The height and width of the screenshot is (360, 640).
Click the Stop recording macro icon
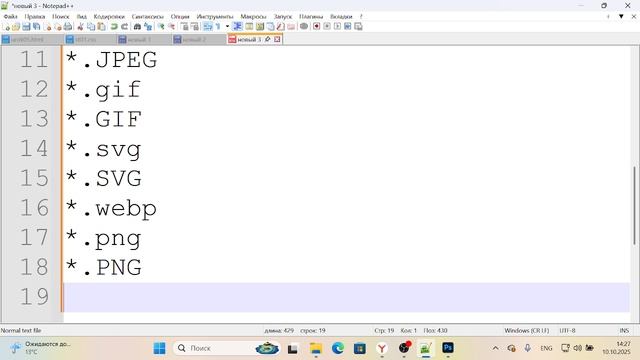tap(327, 27)
